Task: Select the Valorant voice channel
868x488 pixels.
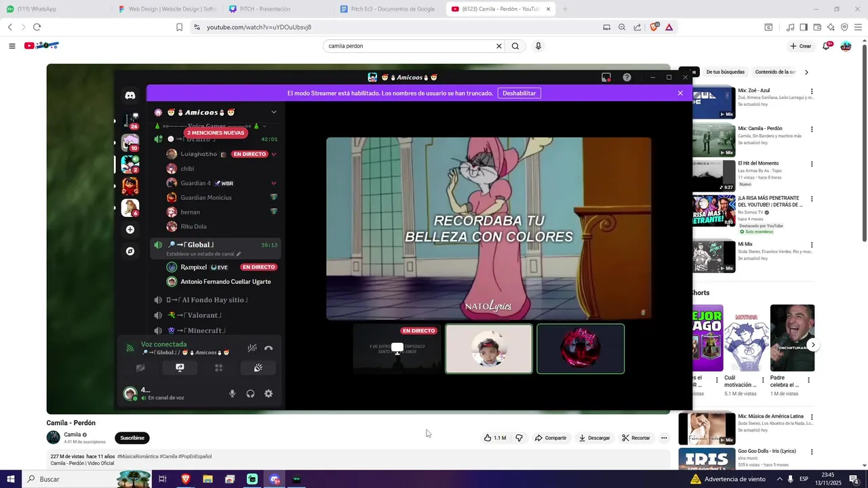Action: point(216,315)
